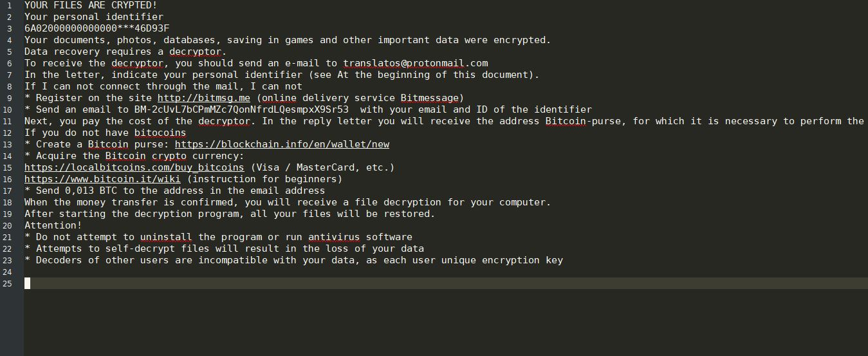Click the "YOUR FILES ARE CRYPTED!" heading text
The image size is (868, 356).
click(x=91, y=5)
